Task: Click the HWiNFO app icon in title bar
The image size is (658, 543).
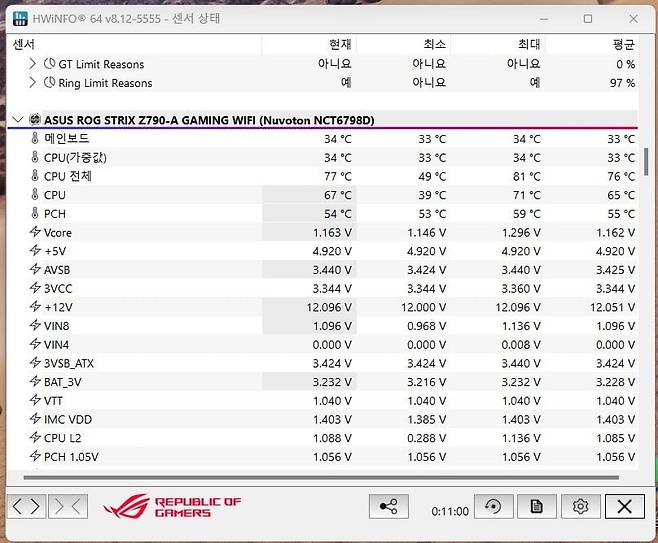Action: (20, 18)
